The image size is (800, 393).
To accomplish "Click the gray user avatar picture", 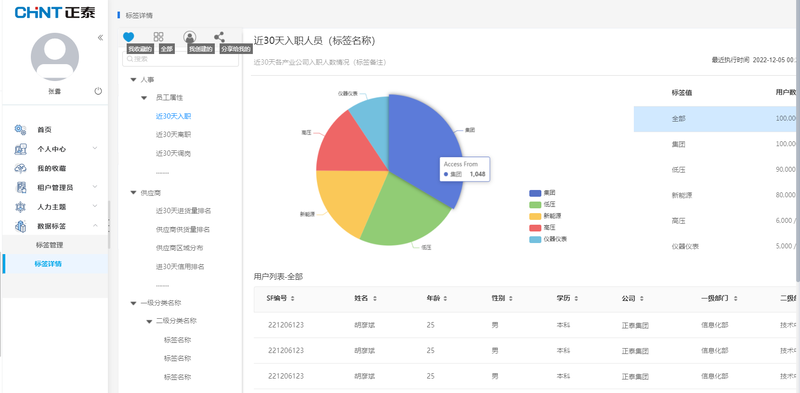I will tap(55, 57).
